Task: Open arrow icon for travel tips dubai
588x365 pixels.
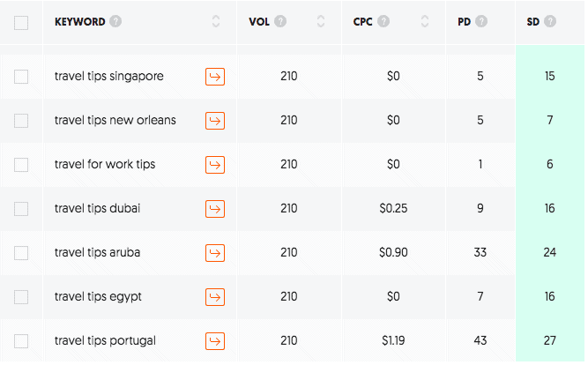Action: 215,209
